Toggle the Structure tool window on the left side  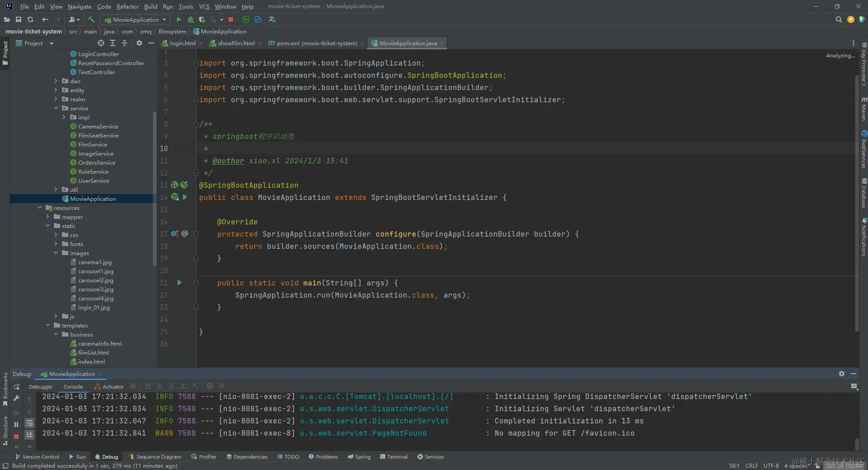point(5,431)
